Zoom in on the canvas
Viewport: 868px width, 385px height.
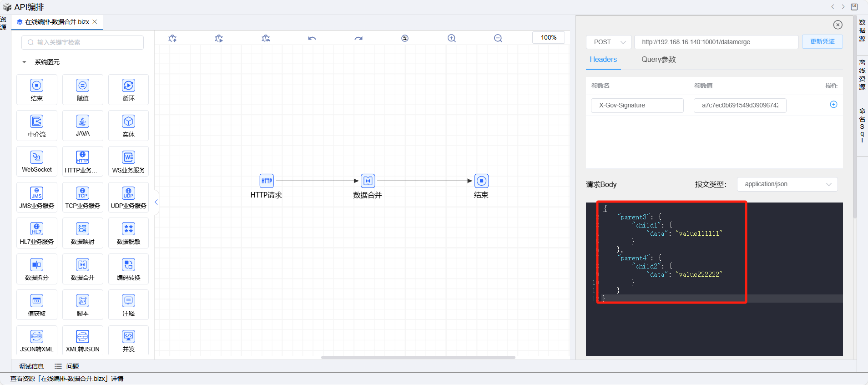451,38
